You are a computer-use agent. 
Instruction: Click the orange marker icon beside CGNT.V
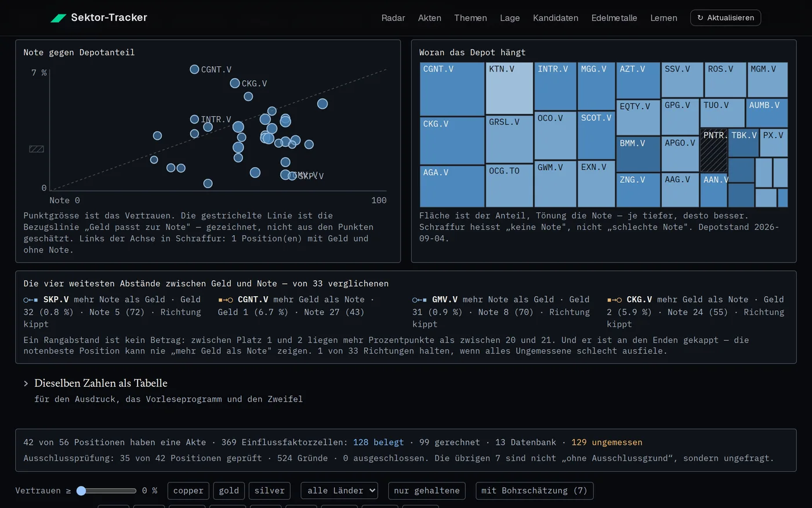[x=226, y=300]
